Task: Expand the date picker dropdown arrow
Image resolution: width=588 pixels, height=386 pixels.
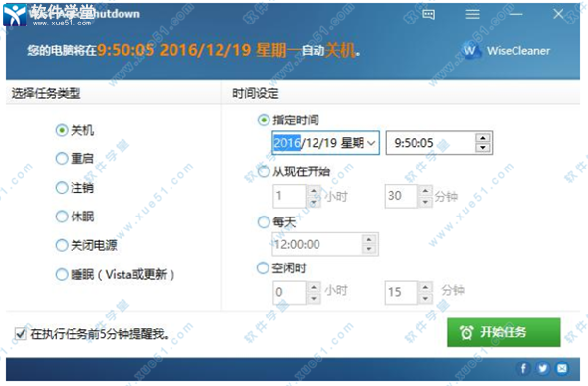Action: coord(371,143)
